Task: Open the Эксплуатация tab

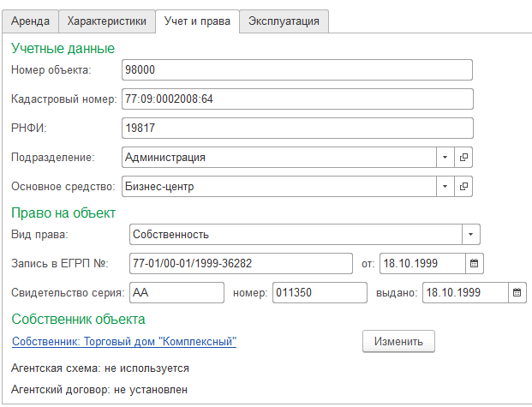Action: [284, 21]
